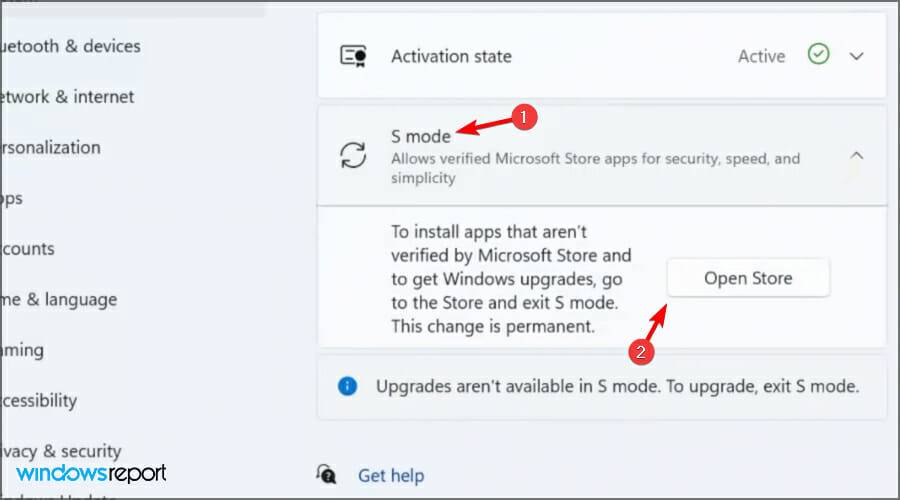Click the S mode heading text

click(421, 136)
